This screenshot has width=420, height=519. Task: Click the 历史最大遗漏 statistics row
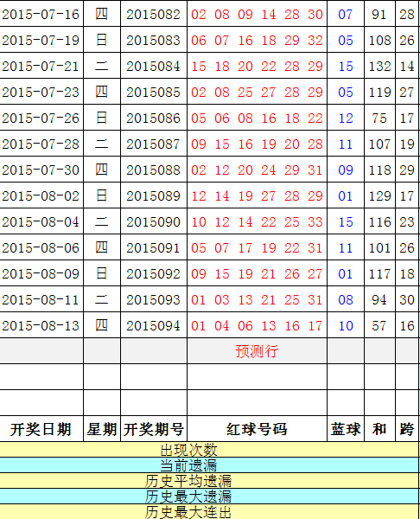[209, 497]
